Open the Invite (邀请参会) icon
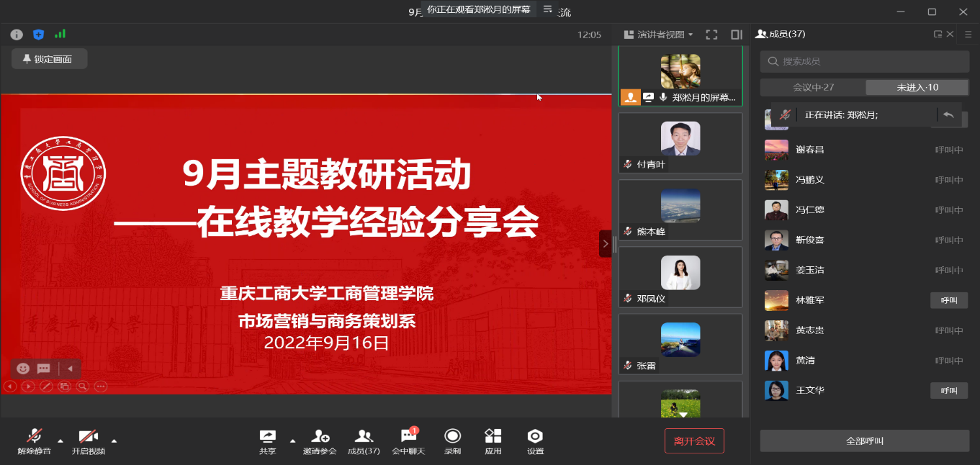This screenshot has width=980, height=465. pyautogui.click(x=320, y=440)
